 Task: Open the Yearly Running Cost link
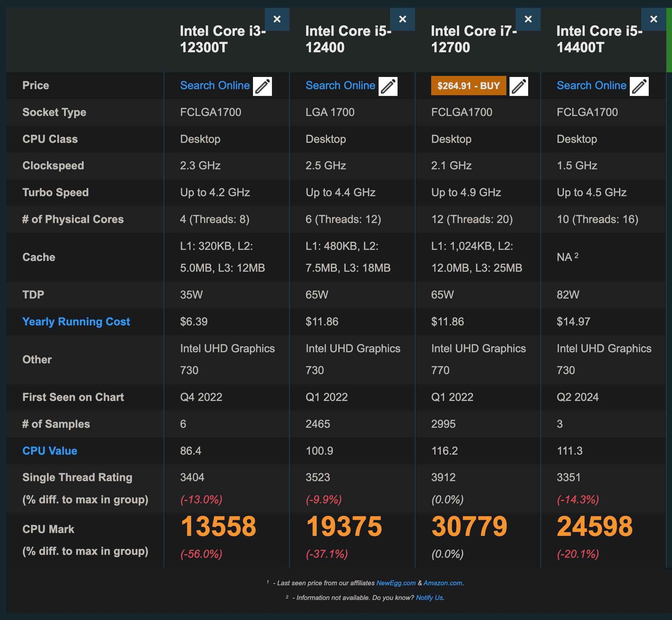click(76, 321)
